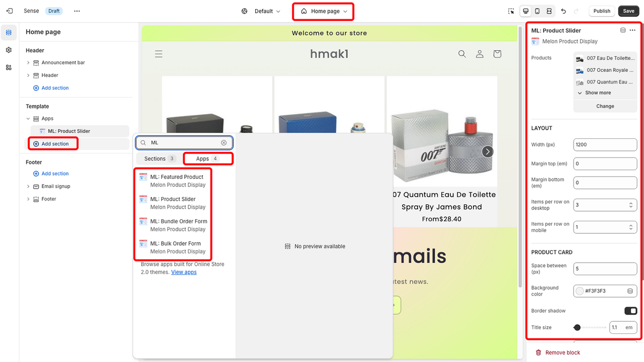Viewport: 644px width, 362px height.
Task: Switch preview to mobile view
Action: pos(536,11)
